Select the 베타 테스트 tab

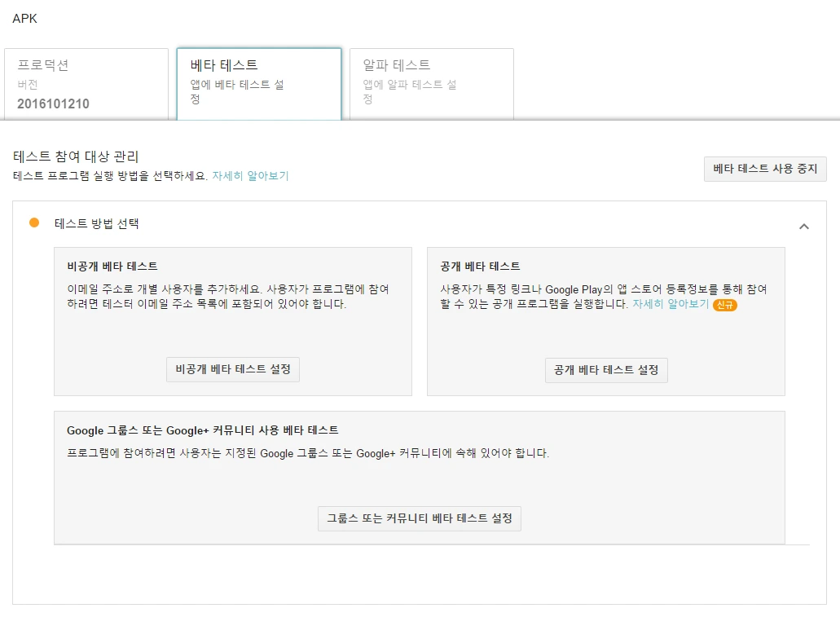click(x=259, y=84)
